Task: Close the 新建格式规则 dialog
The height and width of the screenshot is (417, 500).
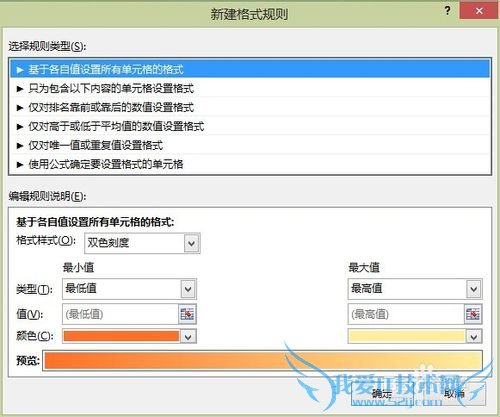Action: [479, 11]
